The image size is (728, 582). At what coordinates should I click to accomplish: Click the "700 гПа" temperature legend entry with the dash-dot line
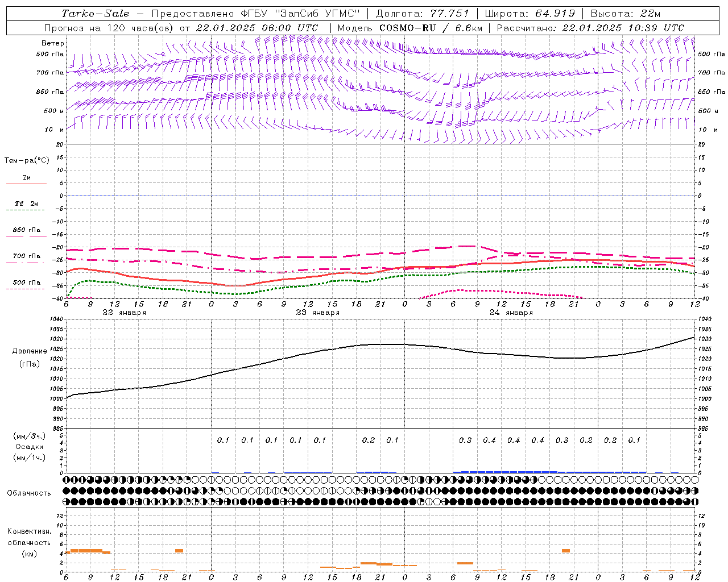click(27, 256)
